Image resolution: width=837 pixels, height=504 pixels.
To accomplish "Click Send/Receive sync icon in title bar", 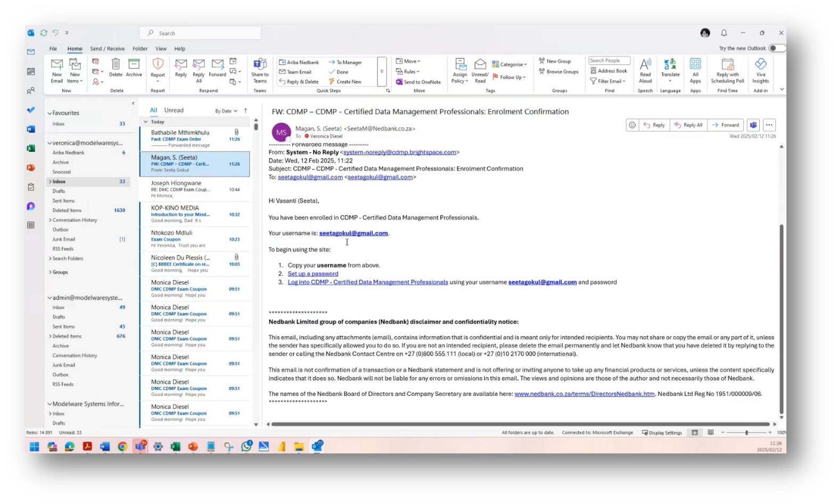I will (44, 33).
